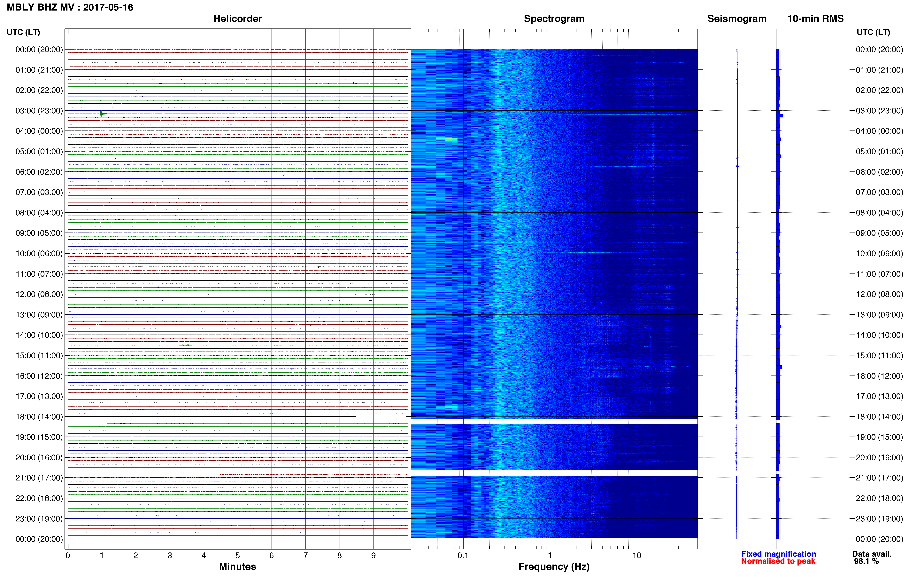The image size is (924, 578).
Task: Click the 'Normalised to peak' legend text
Action: pyautogui.click(x=778, y=561)
